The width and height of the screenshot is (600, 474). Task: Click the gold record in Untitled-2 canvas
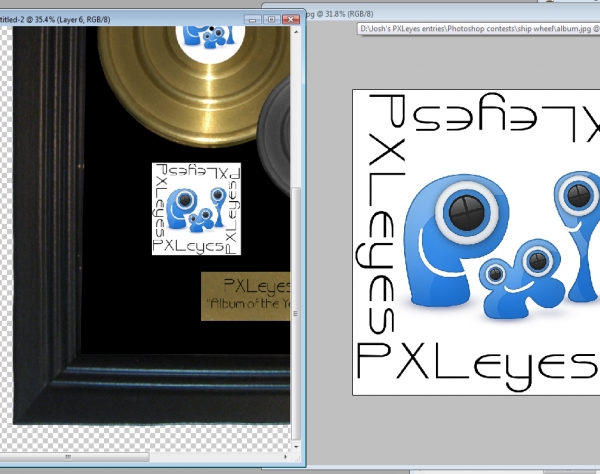click(x=193, y=86)
